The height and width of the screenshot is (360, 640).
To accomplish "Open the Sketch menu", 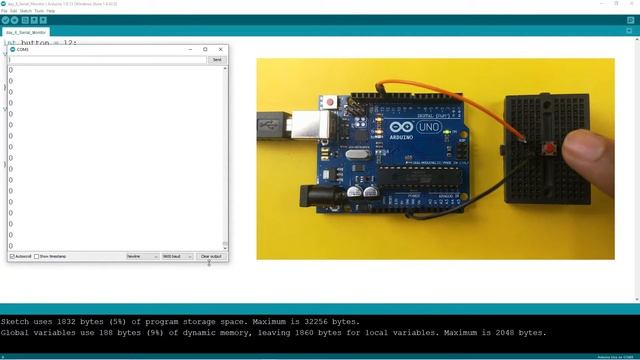I will pos(25,11).
